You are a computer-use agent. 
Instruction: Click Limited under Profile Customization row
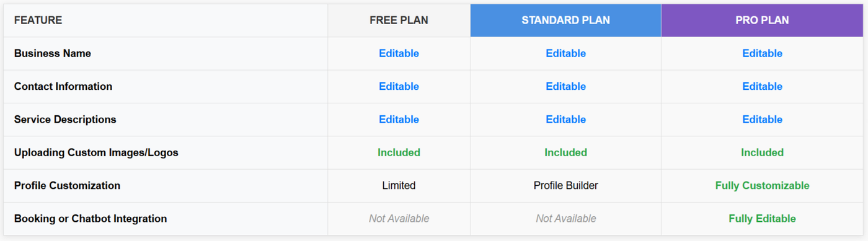pos(399,185)
